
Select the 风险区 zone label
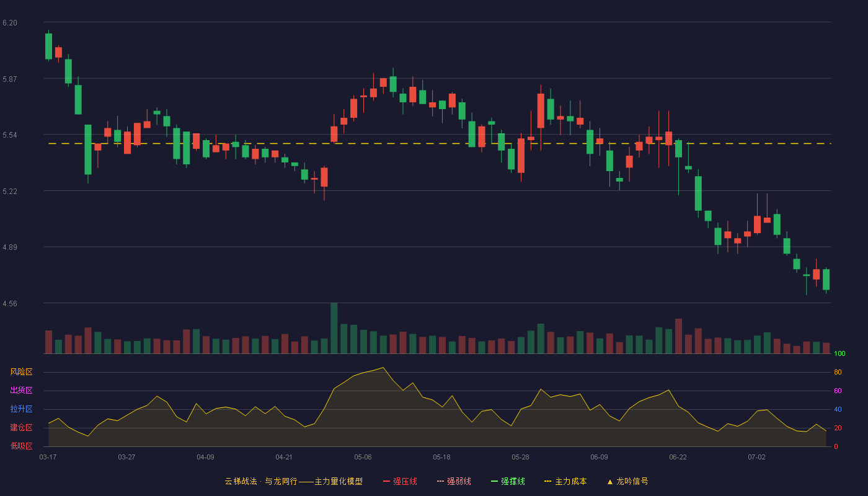click(21, 372)
